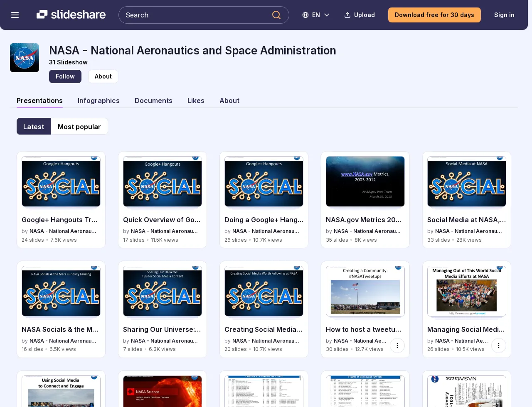Switch sorting to Most popular
This screenshot has height=407, width=532.
coord(79,126)
